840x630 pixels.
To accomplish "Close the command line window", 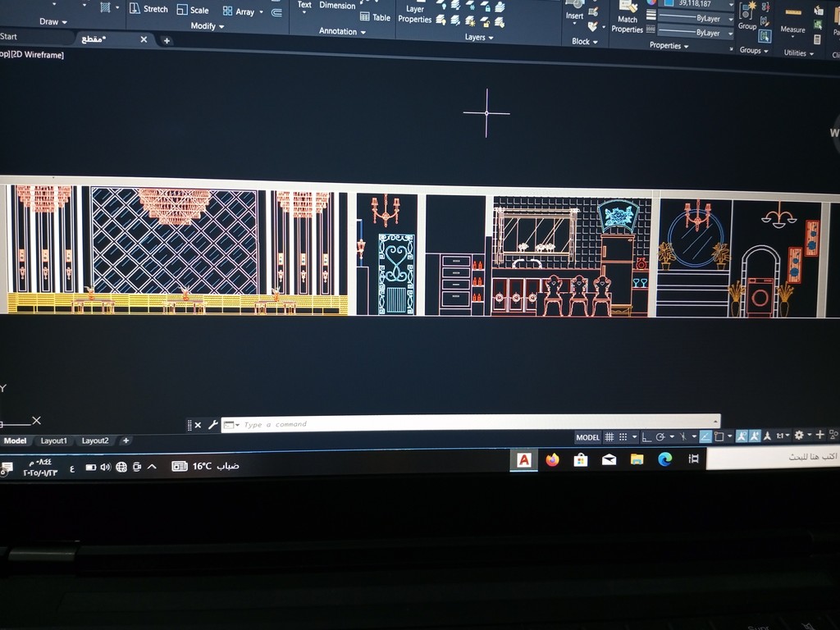I will click(198, 425).
